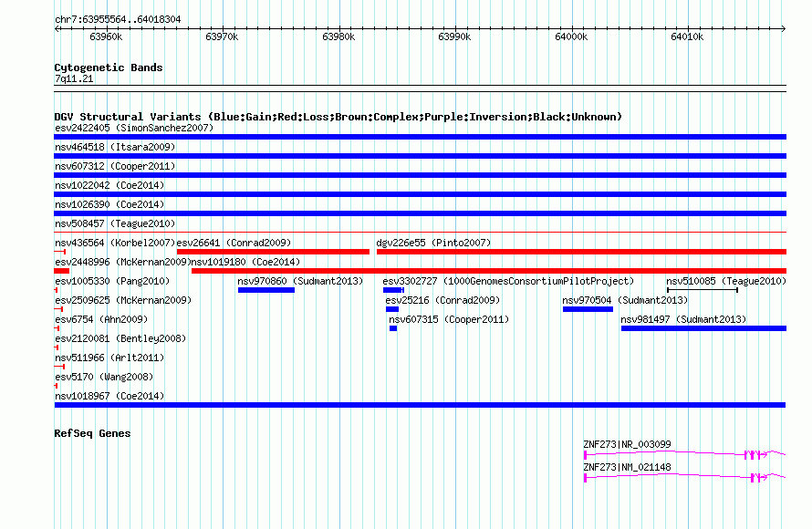Click the 63960k ruler tick label

(106, 36)
